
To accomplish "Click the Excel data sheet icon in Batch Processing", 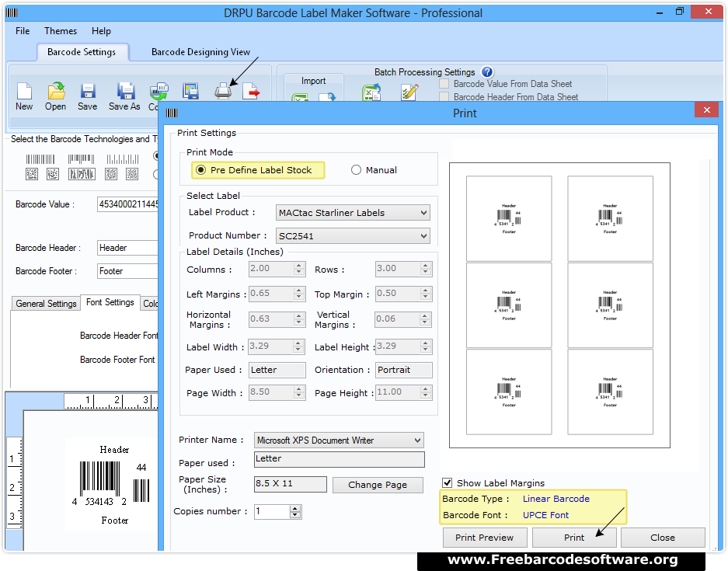I will 371,92.
